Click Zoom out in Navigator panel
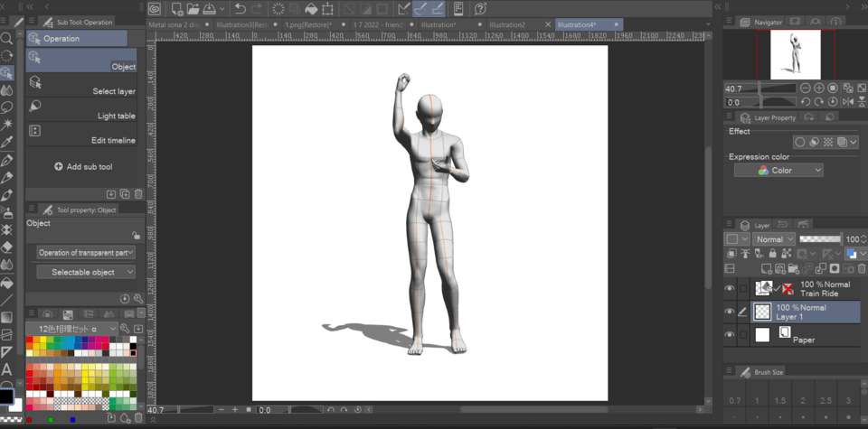The height and width of the screenshot is (429, 868). coord(806,88)
